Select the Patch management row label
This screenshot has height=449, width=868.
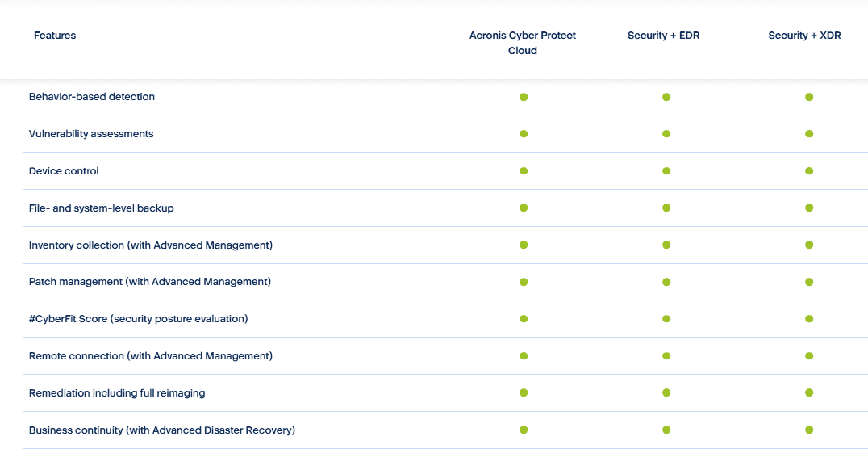tap(150, 282)
